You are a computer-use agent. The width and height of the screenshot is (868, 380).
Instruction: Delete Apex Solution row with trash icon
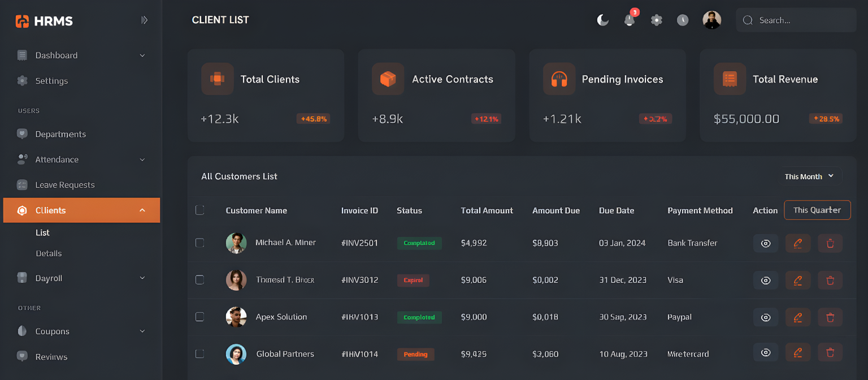830,317
